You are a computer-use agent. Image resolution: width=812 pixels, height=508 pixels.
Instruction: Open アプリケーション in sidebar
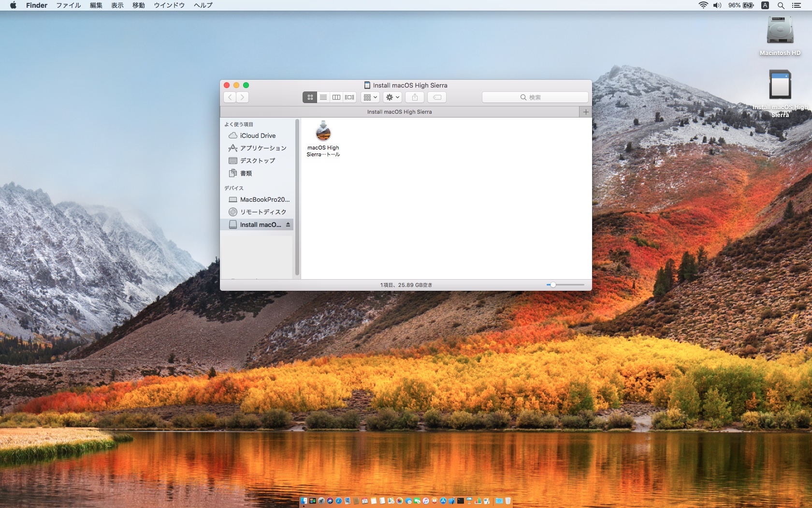pyautogui.click(x=257, y=148)
